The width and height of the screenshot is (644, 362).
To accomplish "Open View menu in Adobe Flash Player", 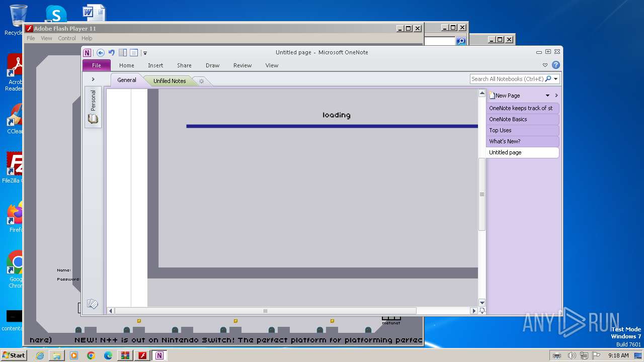I will tap(46, 38).
